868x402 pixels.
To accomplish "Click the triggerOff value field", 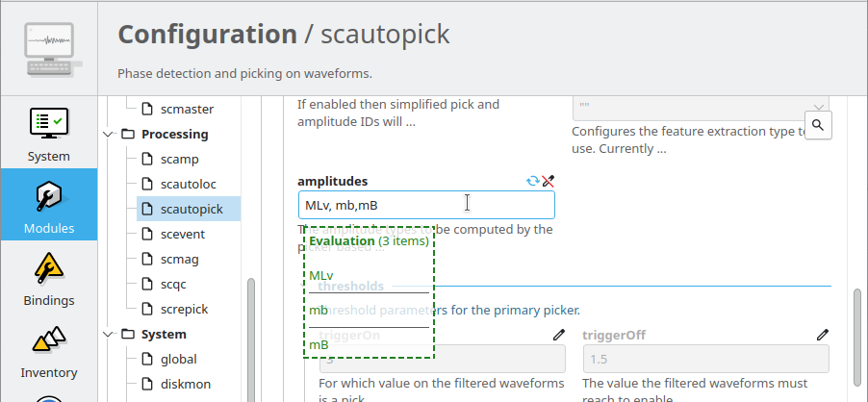I will (705, 359).
